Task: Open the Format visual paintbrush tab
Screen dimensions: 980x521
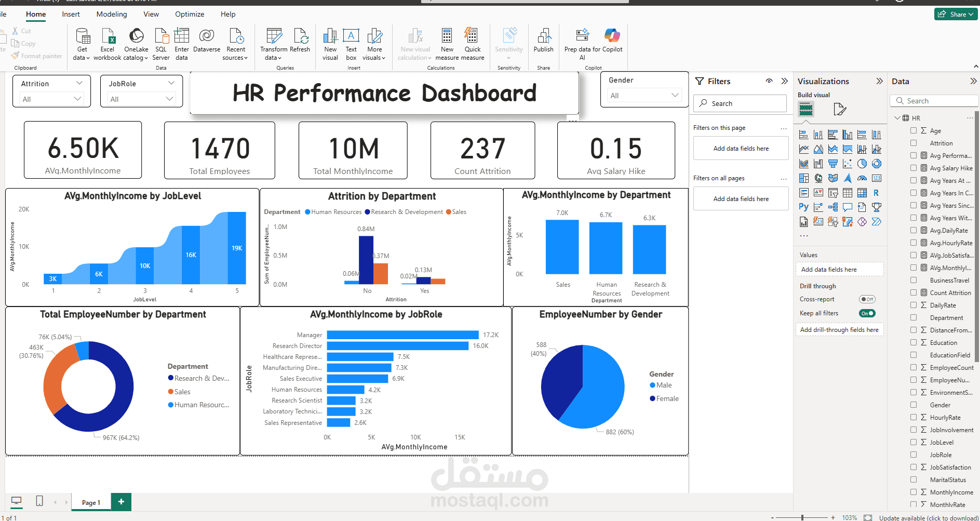Action: click(x=840, y=110)
